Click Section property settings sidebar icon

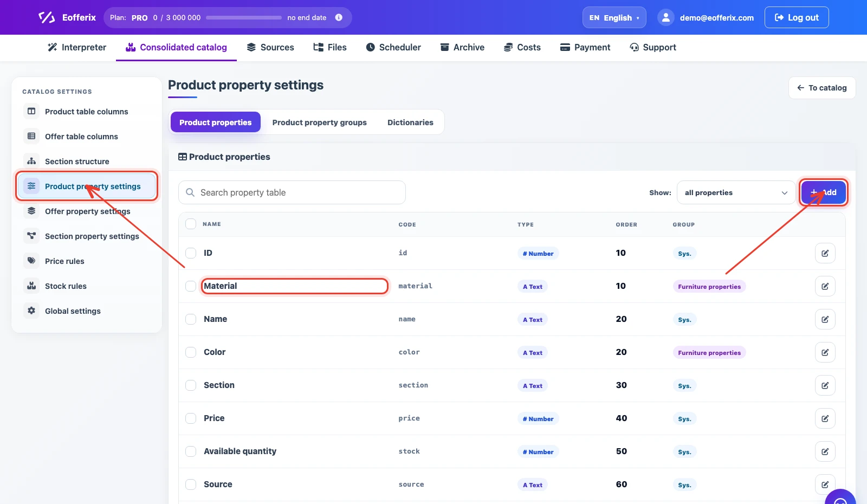pyautogui.click(x=31, y=236)
